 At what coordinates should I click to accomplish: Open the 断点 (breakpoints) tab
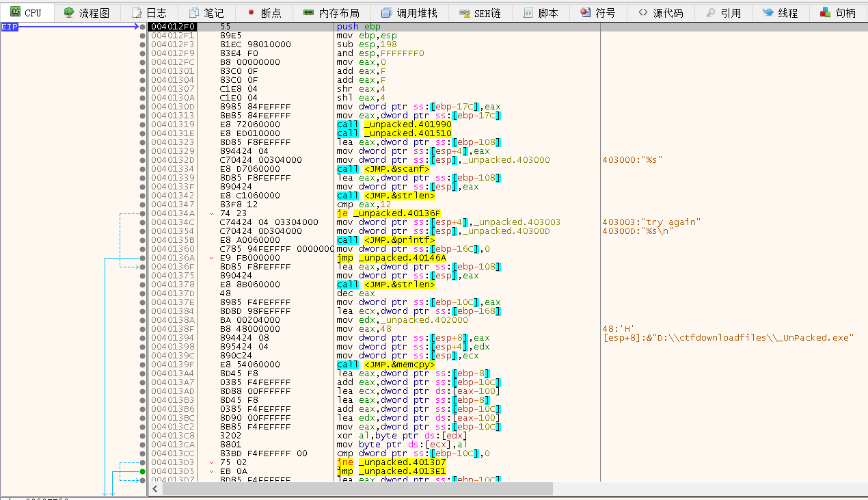(x=263, y=12)
